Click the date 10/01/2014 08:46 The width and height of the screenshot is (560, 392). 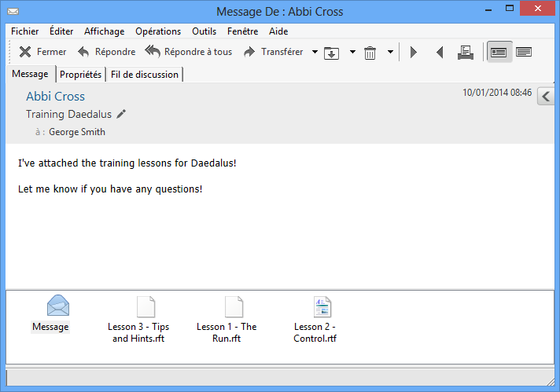(x=497, y=93)
